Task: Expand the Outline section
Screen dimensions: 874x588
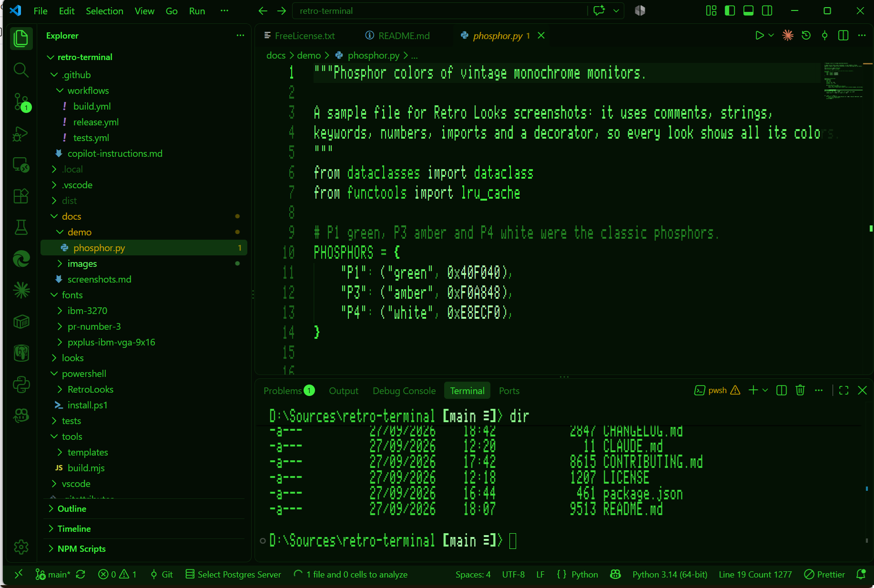Action: coord(144,508)
